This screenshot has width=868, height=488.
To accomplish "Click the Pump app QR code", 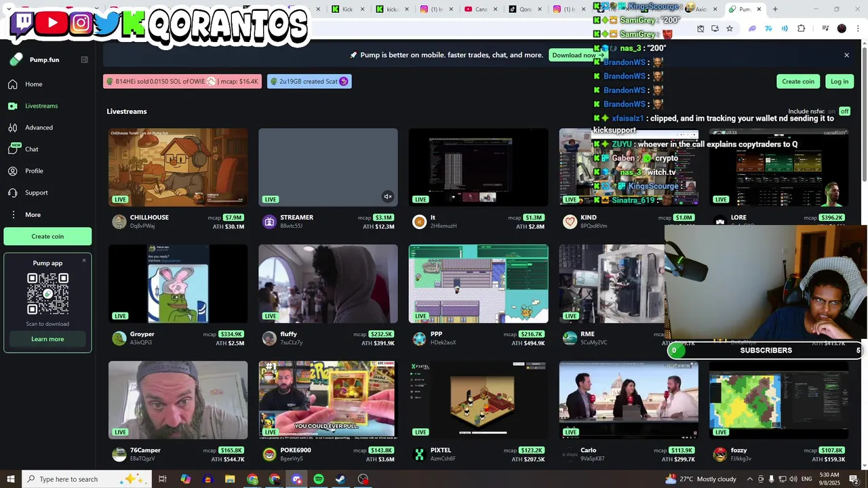I will click(x=47, y=293).
